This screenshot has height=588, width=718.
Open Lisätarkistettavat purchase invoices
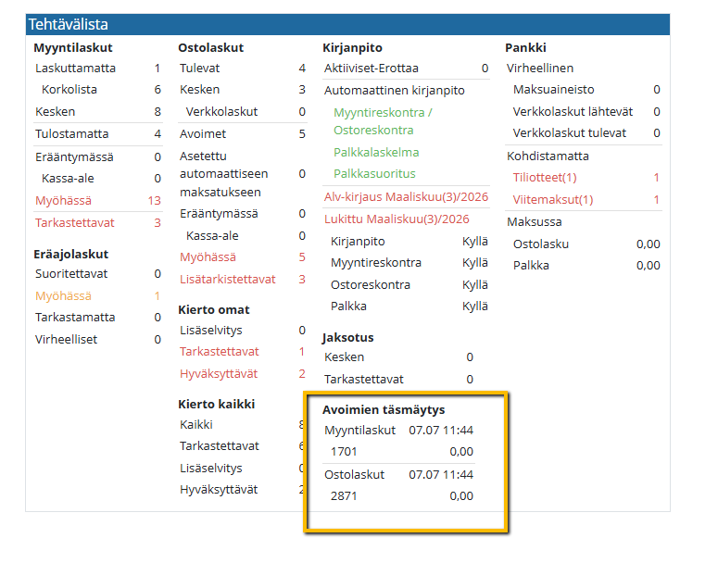tap(228, 279)
